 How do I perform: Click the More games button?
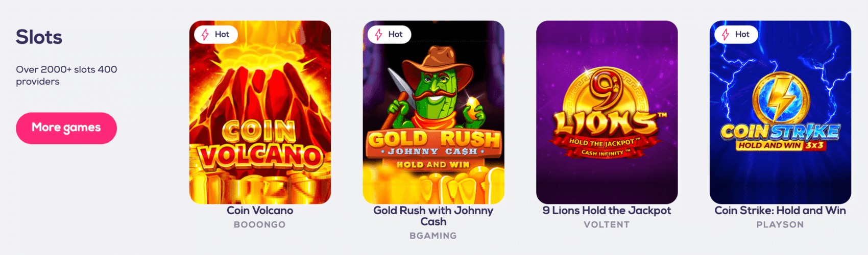click(x=66, y=128)
